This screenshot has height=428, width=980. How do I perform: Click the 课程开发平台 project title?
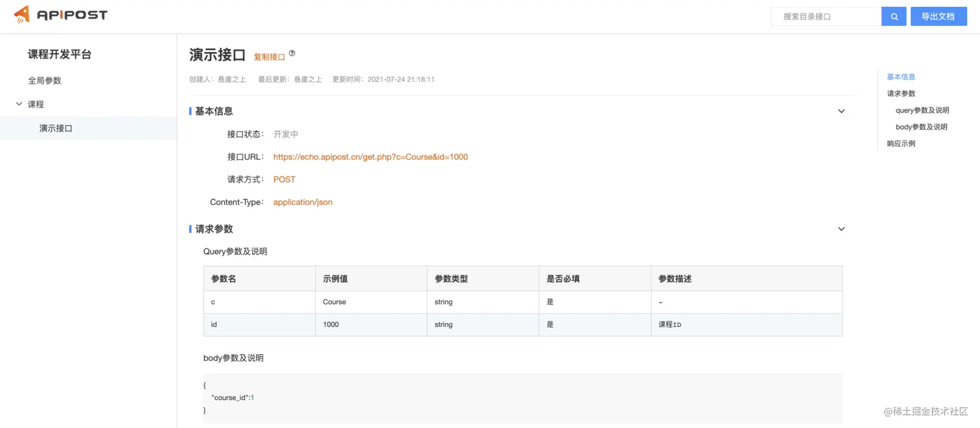click(x=59, y=54)
